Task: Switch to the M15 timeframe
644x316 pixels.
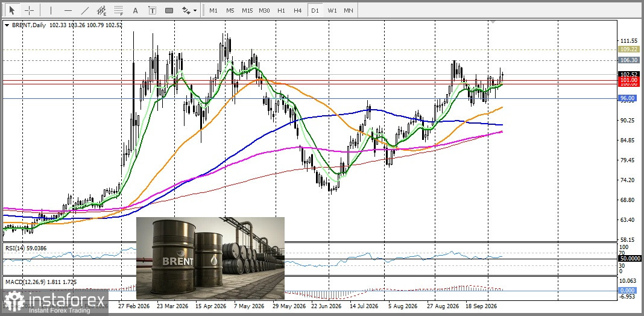Action: [247, 10]
